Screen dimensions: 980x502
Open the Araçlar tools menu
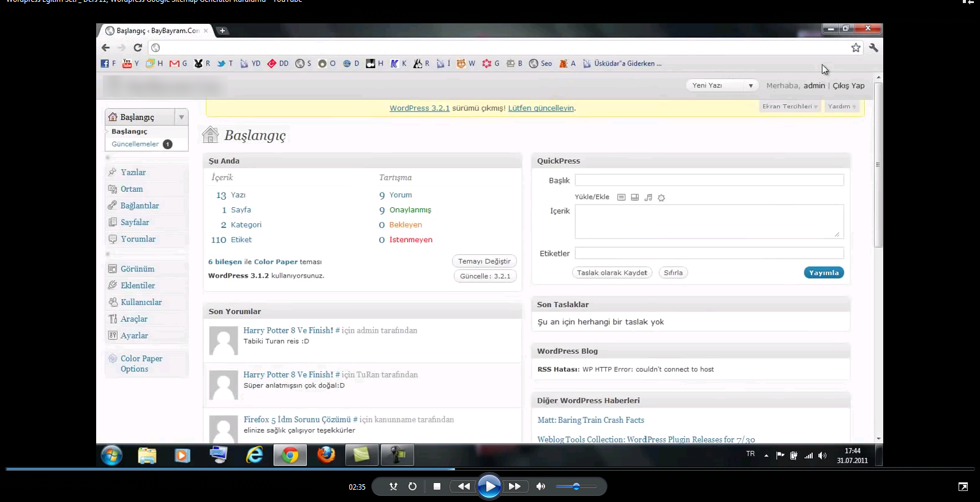click(134, 319)
